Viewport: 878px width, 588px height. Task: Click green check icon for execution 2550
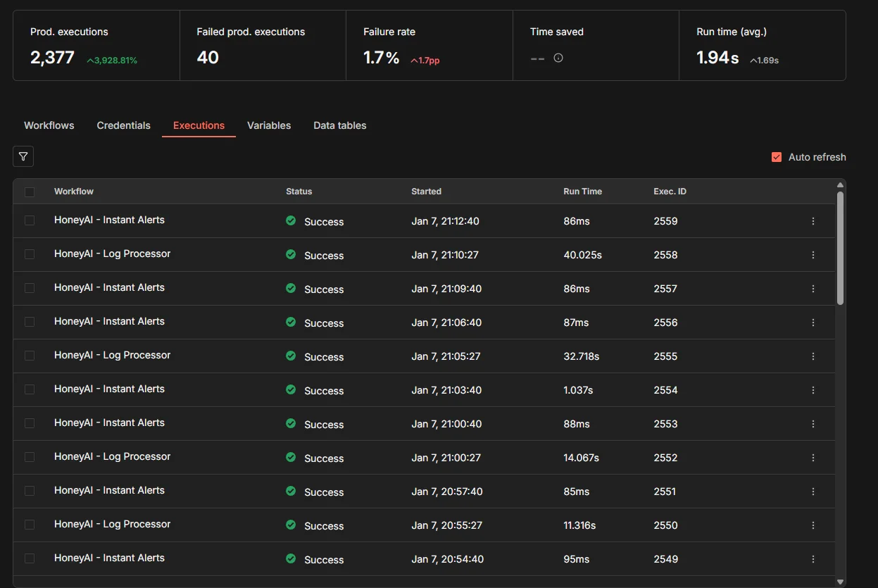pos(291,525)
